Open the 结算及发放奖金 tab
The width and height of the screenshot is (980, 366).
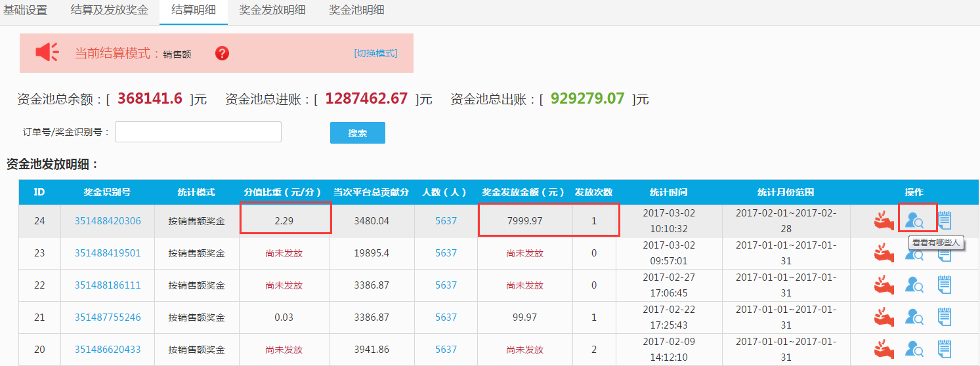point(110,10)
